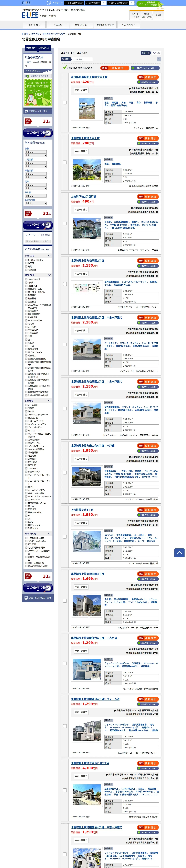The height and width of the screenshot is (868, 186).
Task: Open the 新築一戸建て navigation tab
Action: coord(34,25)
